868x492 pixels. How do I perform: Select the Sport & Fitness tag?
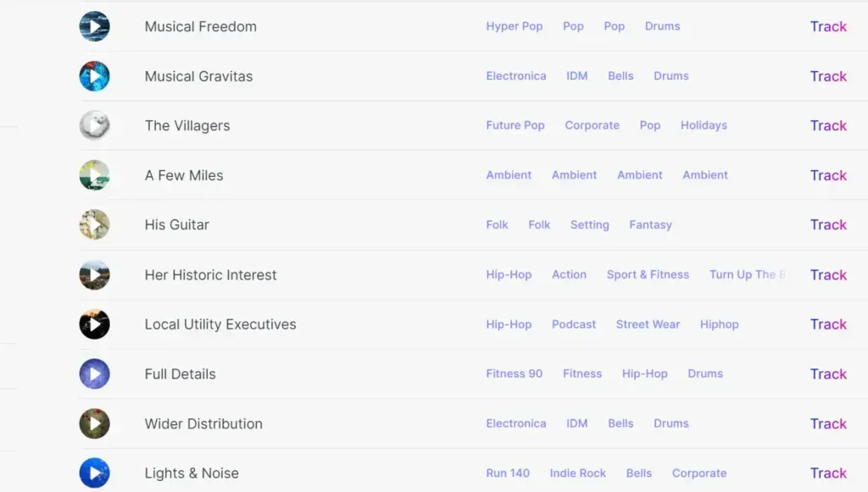(x=648, y=274)
